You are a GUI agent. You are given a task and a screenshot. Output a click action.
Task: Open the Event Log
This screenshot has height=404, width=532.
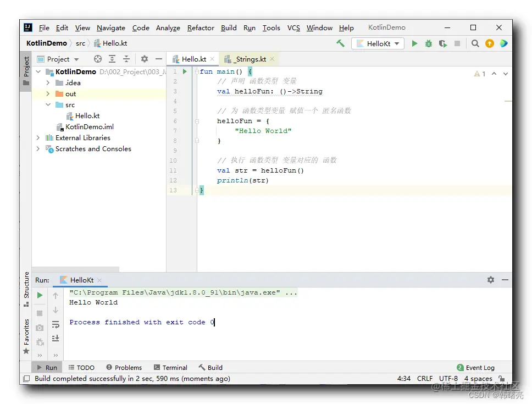pos(476,367)
